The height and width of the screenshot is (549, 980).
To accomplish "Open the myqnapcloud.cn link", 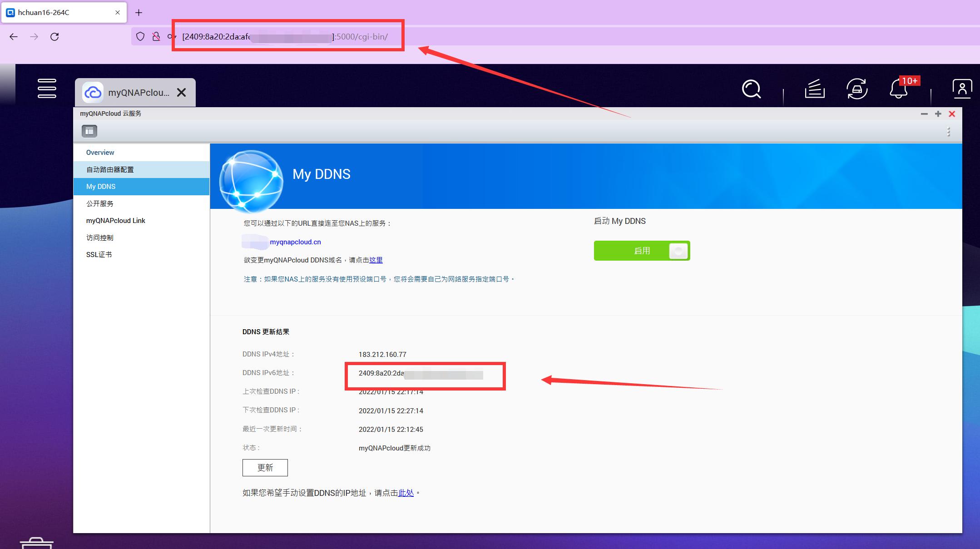I will [x=295, y=242].
